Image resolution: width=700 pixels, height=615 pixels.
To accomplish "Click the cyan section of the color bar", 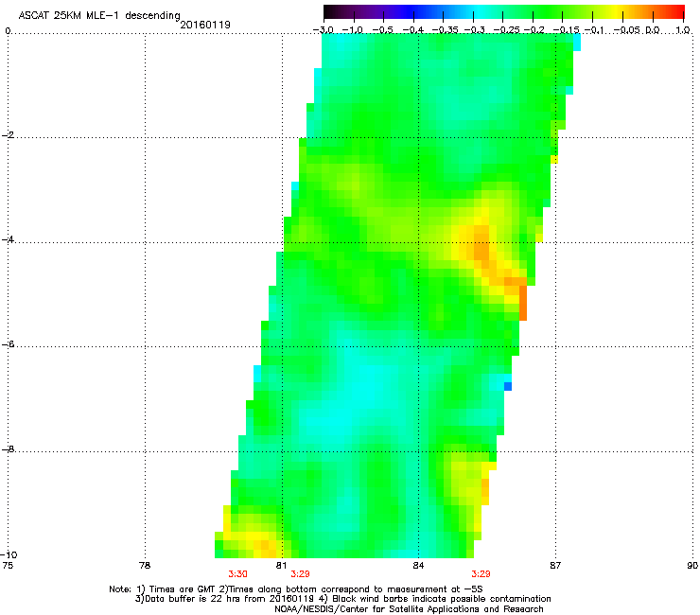I will coord(478,11).
